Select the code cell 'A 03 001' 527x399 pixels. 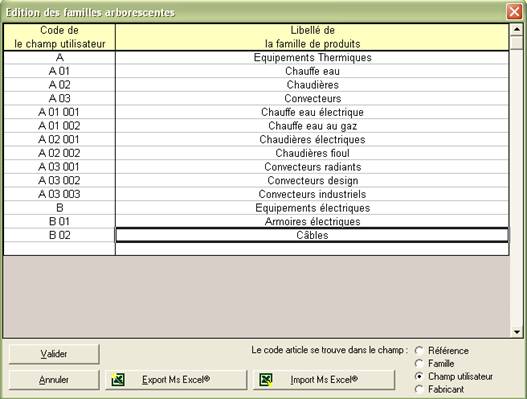pyautogui.click(x=59, y=167)
